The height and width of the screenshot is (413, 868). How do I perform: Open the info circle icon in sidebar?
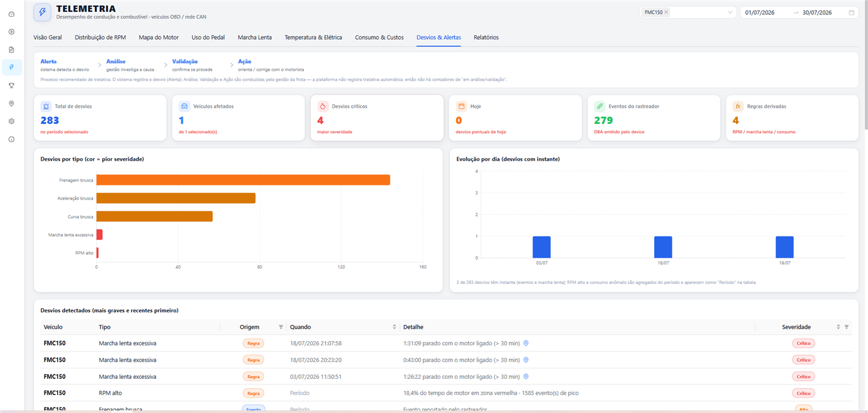click(11, 140)
